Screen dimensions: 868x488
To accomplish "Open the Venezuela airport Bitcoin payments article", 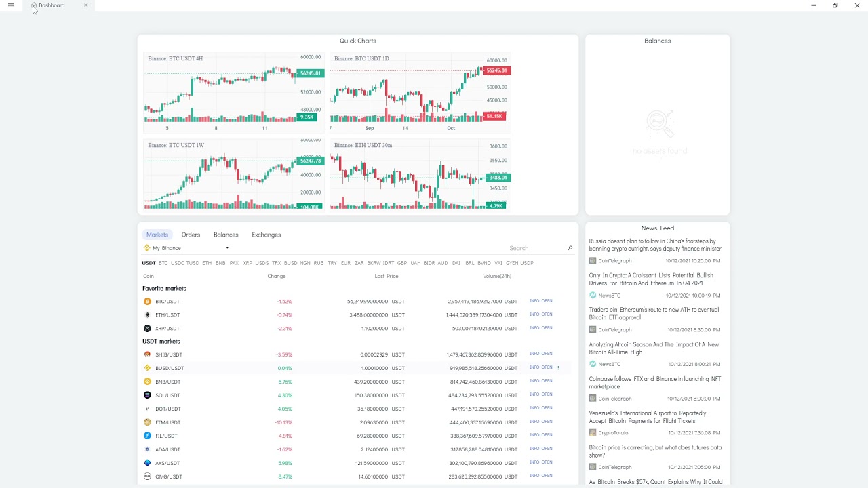I will pos(648,417).
